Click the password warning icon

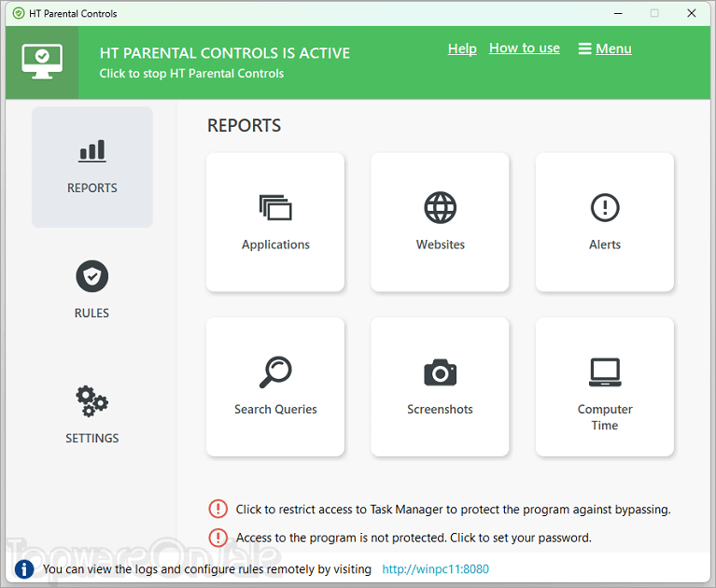click(218, 538)
